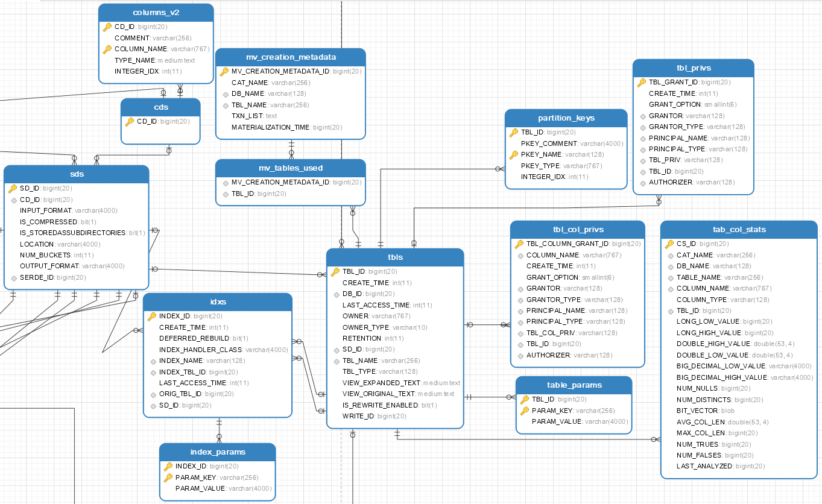The height and width of the screenshot is (504, 822).
Task: Select the columns_v2 table header
Action: (x=156, y=11)
